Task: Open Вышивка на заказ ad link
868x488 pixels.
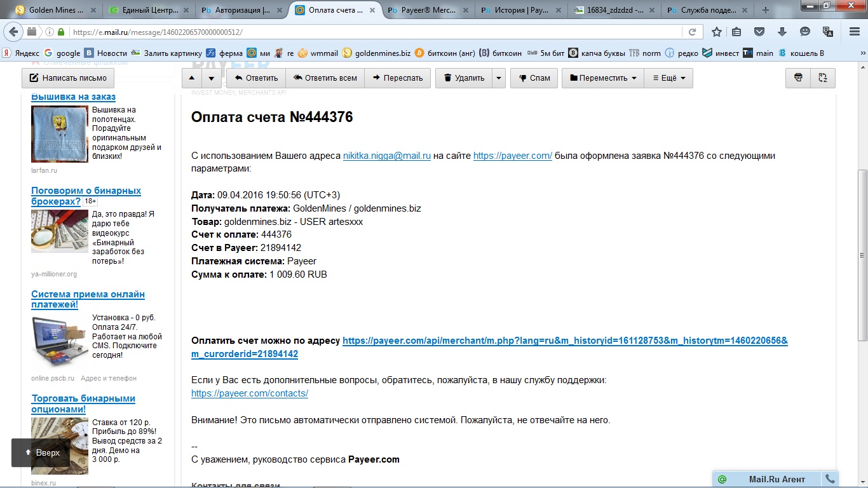Action: (x=73, y=97)
